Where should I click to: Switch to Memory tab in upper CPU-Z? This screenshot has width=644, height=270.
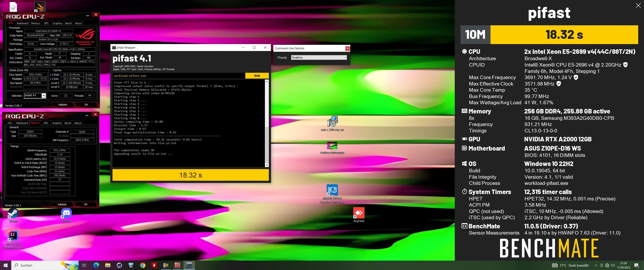click(x=36, y=23)
